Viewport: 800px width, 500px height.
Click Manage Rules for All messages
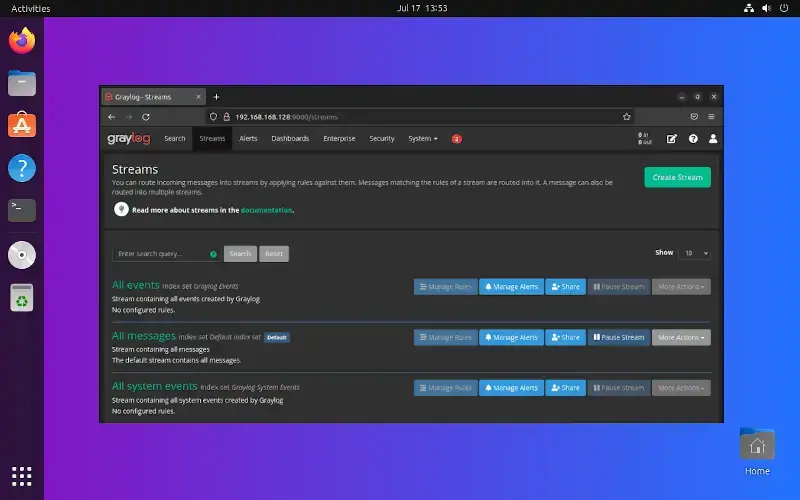click(x=445, y=337)
